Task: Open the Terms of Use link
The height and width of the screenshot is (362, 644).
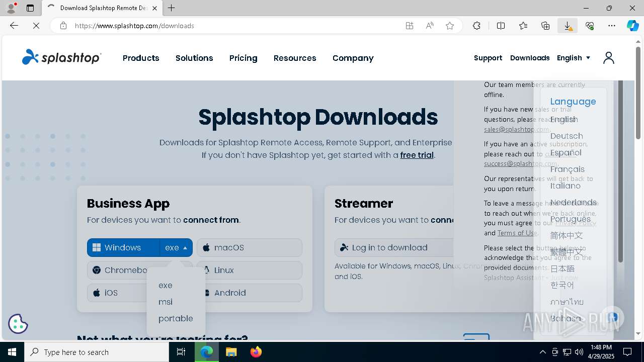Action: click(x=517, y=233)
